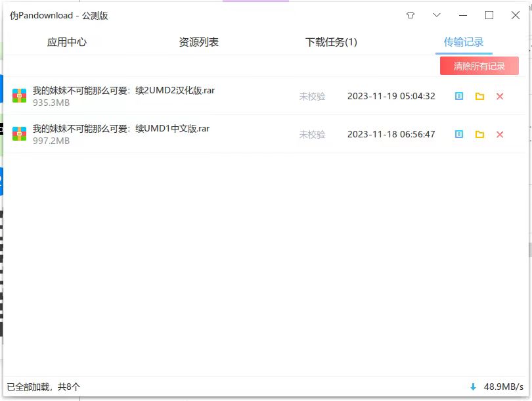The height and width of the screenshot is (401, 532).
Task: Switch to the 资源列表 tab
Action: click(x=199, y=42)
